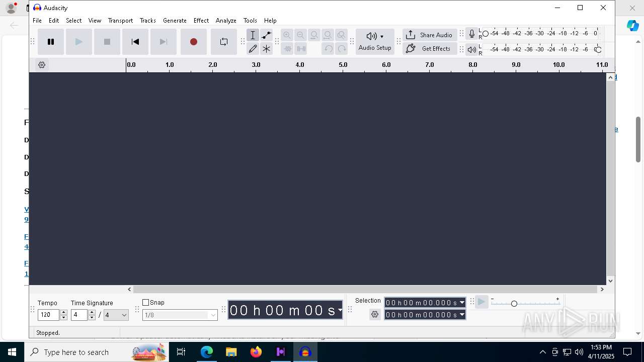Open the Help menu
644x362 pixels.
[270, 21]
